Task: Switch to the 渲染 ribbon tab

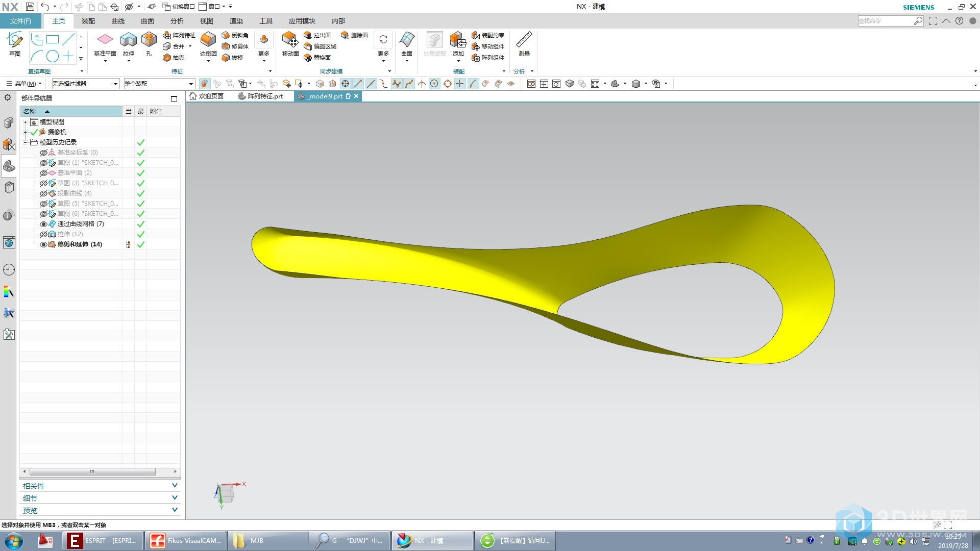Action: coord(236,21)
